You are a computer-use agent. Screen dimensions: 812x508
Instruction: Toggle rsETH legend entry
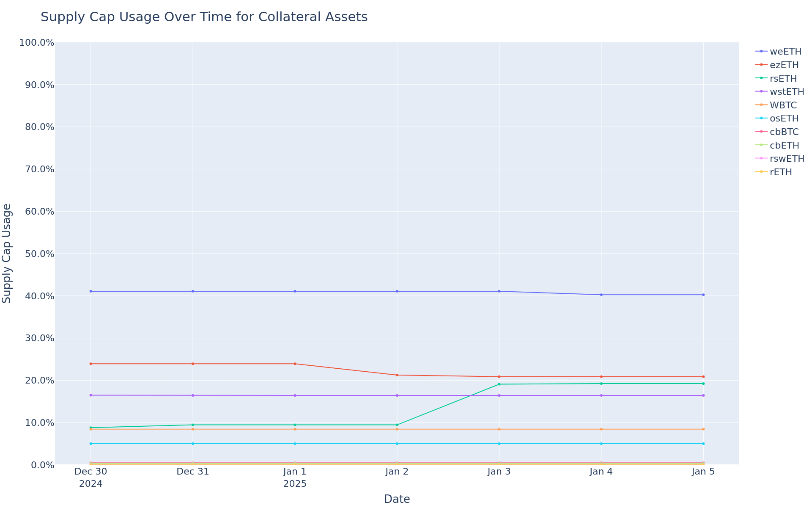click(783, 79)
